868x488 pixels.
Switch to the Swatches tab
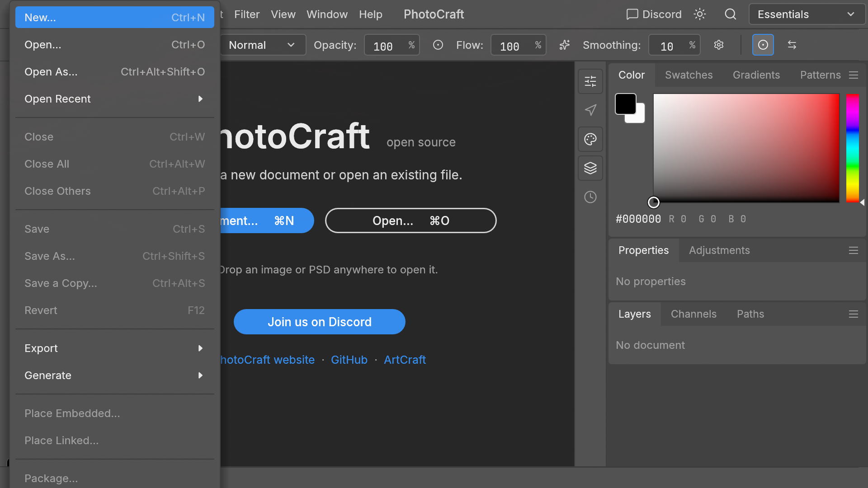click(x=689, y=75)
